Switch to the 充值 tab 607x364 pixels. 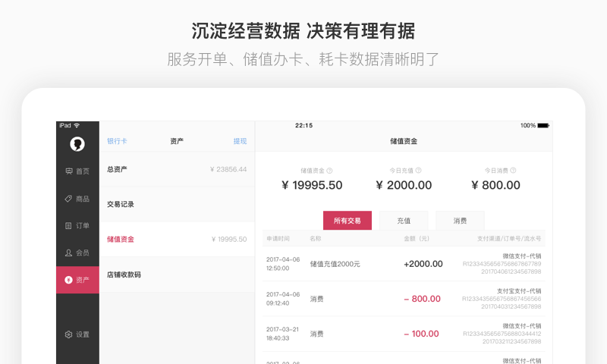coord(404,221)
